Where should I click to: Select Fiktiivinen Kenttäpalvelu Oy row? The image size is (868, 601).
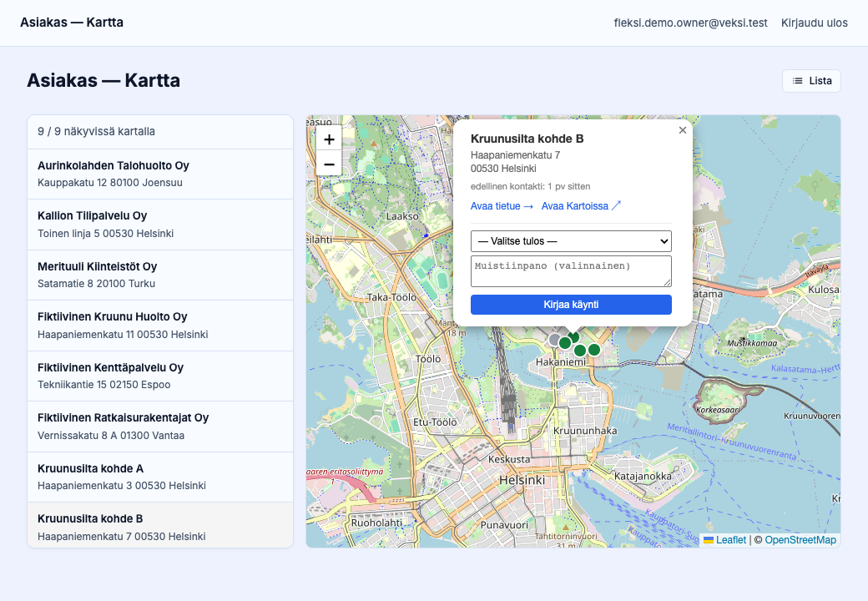(x=160, y=376)
